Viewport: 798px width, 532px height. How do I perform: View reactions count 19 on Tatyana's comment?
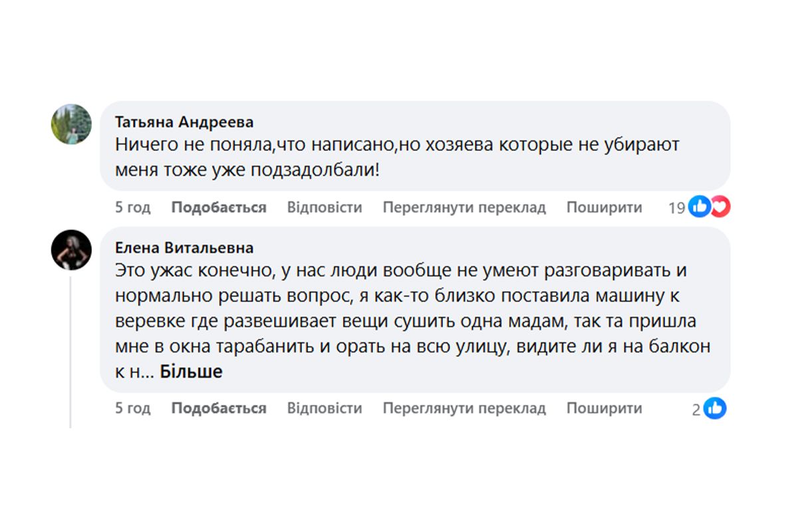[x=678, y=207]
